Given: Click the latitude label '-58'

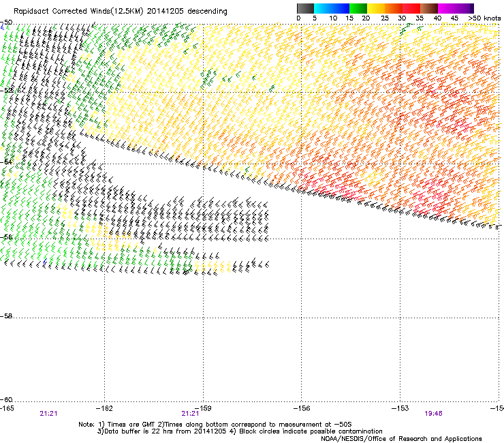Looking at the screenshot, I should pyautogui.click(x=6, y=316).
